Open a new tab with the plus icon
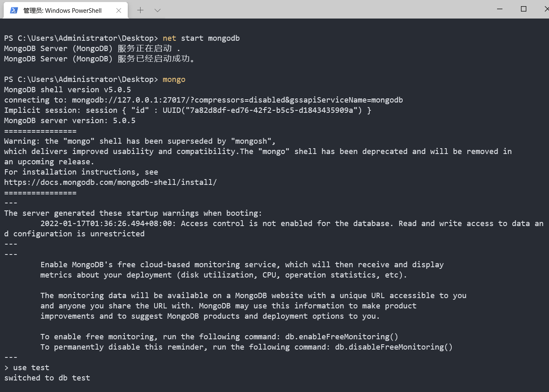The height and width of the screenshot is (392, 549). (140, 10)
